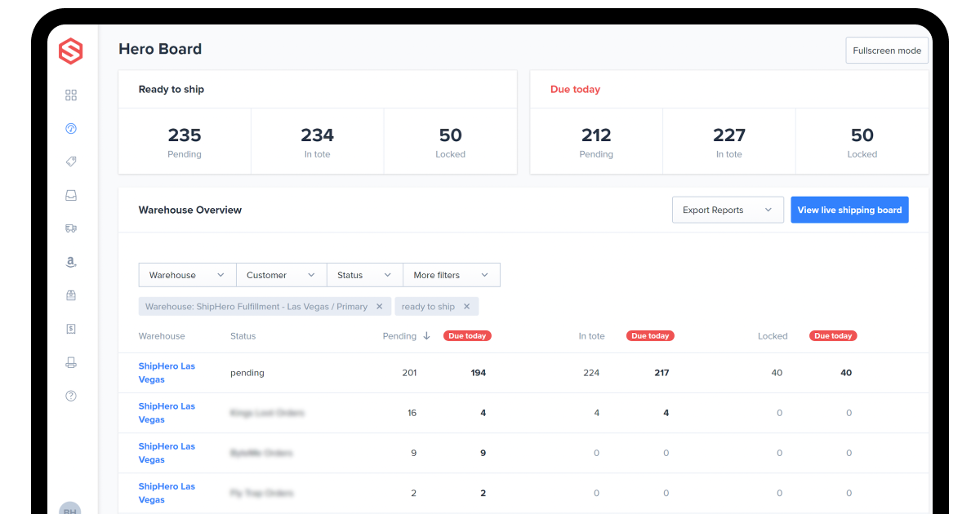This screenshot has height=514, width=980.
Task: Open ShipHero Las Vegas link in the 2 pending row
Action: (167, 493)
